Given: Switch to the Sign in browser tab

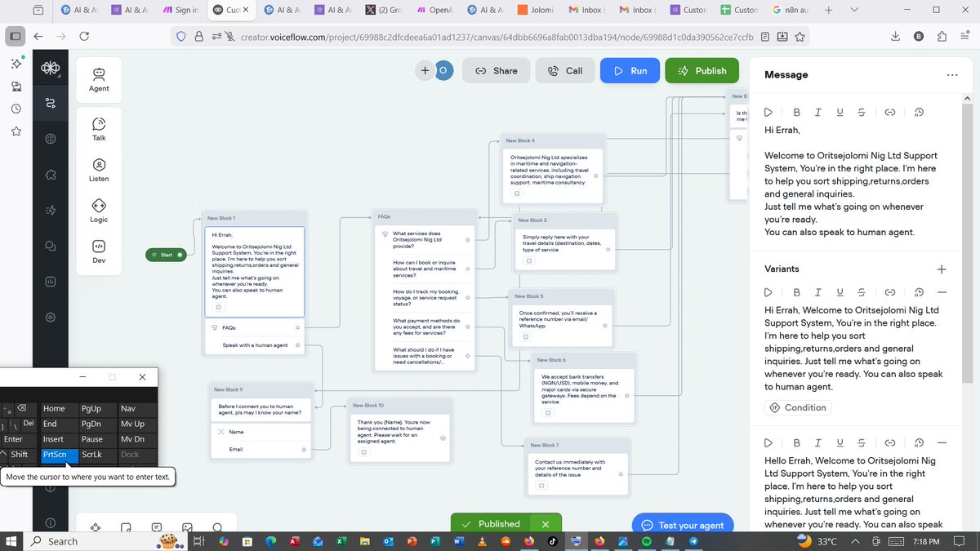Looking at the screenshot, I should click(180, 10).
